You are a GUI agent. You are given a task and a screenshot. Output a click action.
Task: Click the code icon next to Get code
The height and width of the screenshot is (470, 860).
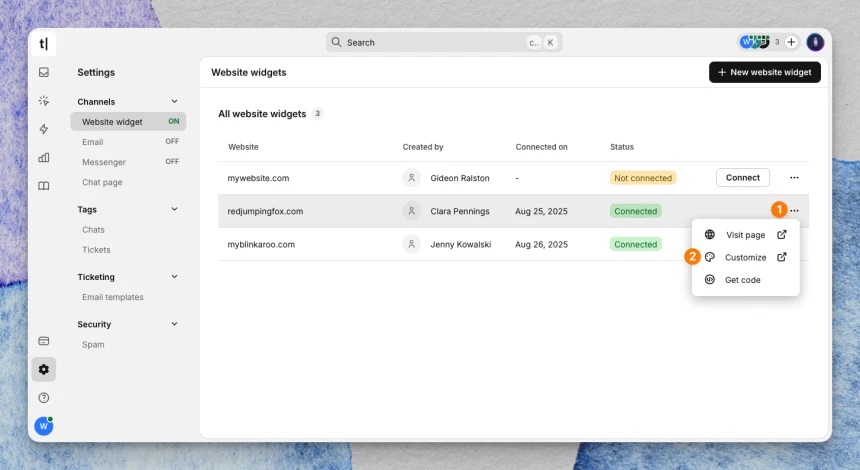(x=710, y=280)
